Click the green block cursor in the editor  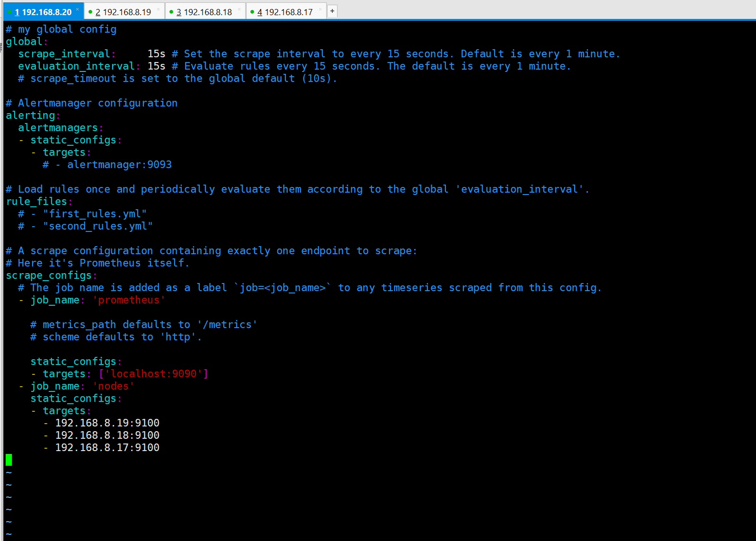pyautogui.click(x=9, y=460)
